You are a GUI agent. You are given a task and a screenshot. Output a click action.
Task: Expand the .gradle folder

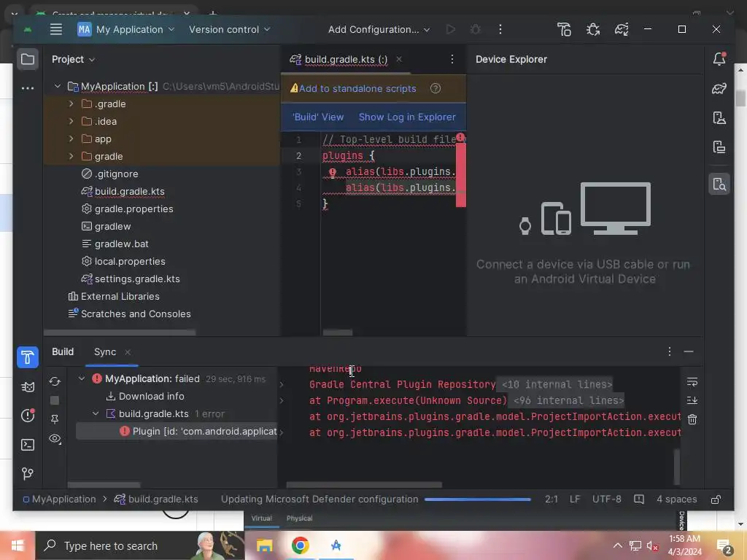71,104
